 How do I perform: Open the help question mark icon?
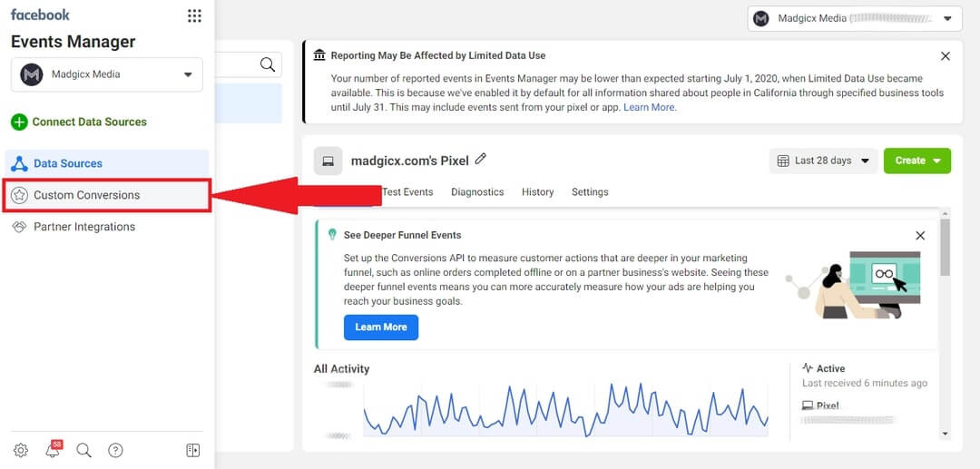(x=115, y=450)
